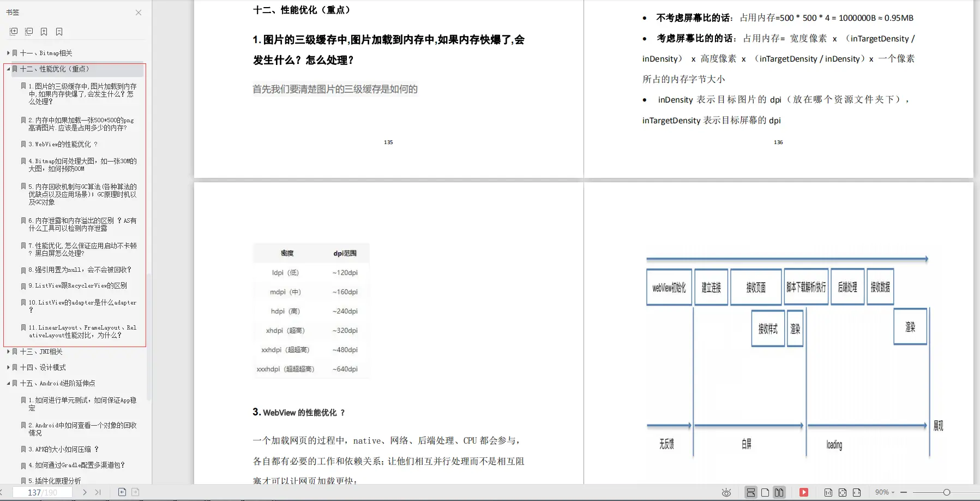The image size is (980, 501).
Task: Go to the next page arrow
Action: (x=85, y=492)
